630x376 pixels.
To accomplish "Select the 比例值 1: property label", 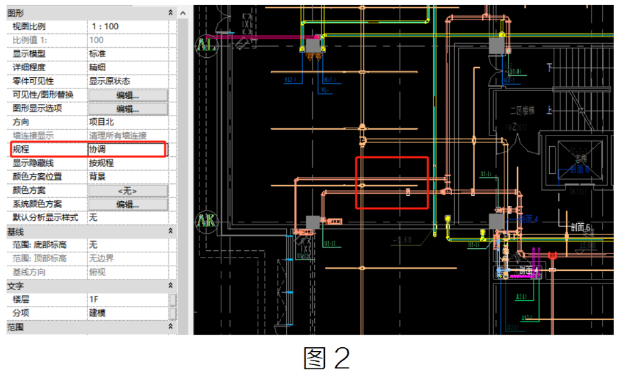I will click(x=29, y=40).
